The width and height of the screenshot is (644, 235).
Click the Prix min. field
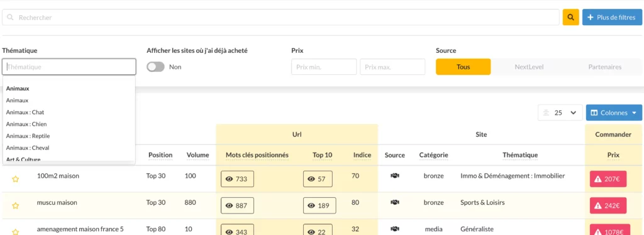coord(324,67)
